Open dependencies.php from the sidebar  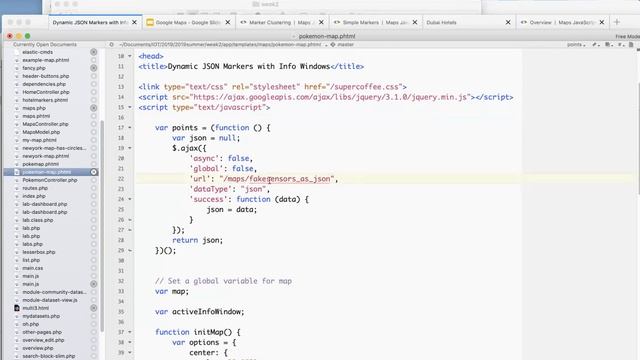(x=44, y=84)
